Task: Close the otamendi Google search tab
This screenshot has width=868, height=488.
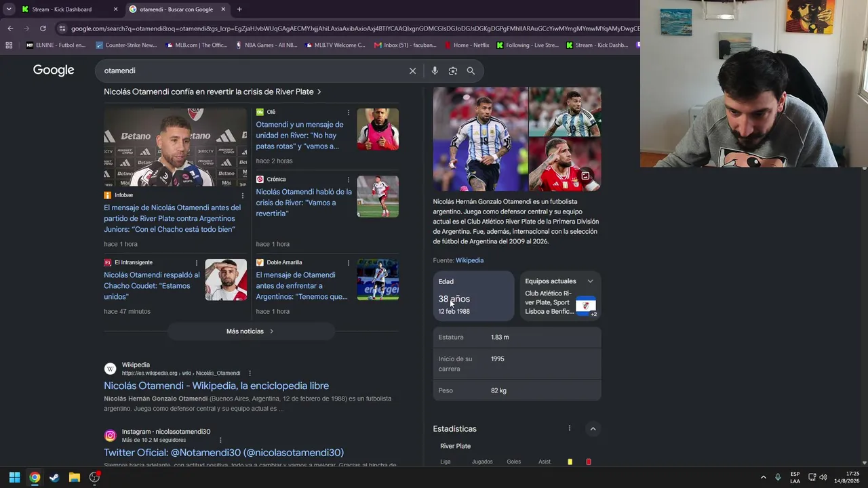Action: point(223,9)
